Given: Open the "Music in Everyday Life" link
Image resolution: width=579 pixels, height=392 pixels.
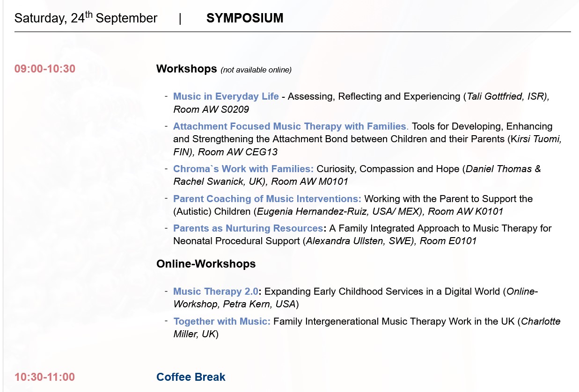Looking at the screenshot, I should click(x=226, y=97).
